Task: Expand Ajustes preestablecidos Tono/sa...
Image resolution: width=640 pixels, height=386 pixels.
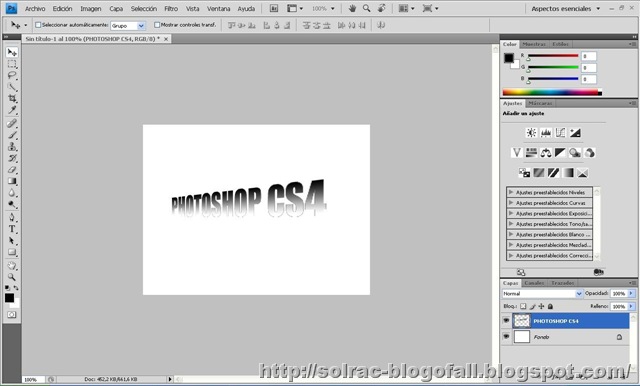Action: [511, 224]
